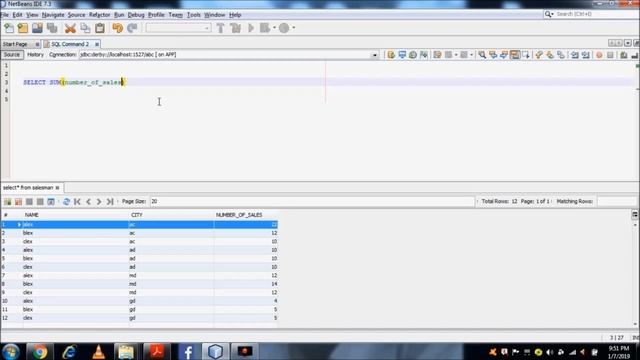The height and width of the screenshot is (360, 640).
Task: Click the New File toolbar icon
Action: (9, 28)
